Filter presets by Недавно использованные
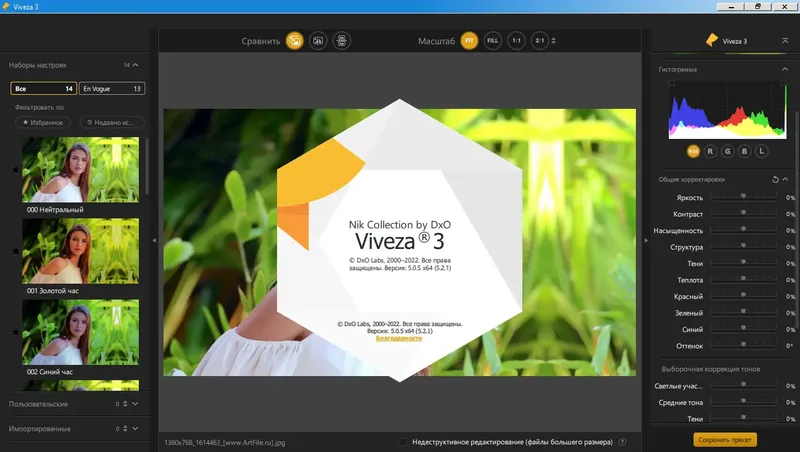The height and width of the screenshot is (452, 800). [110, 122]
